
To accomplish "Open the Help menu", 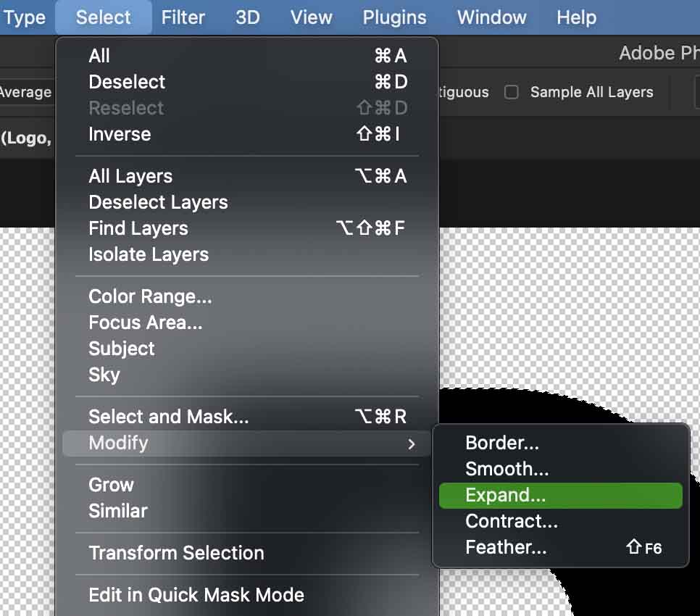I will [576, 17].
